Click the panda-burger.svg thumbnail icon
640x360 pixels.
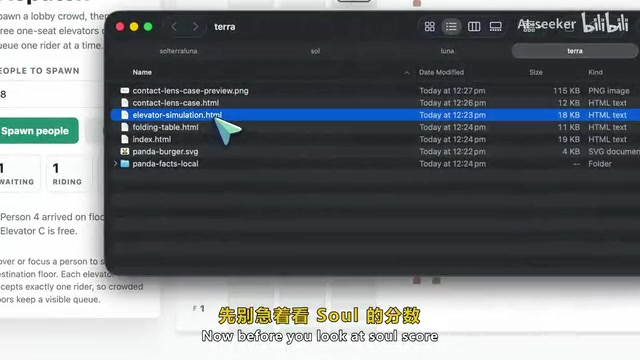125,151
